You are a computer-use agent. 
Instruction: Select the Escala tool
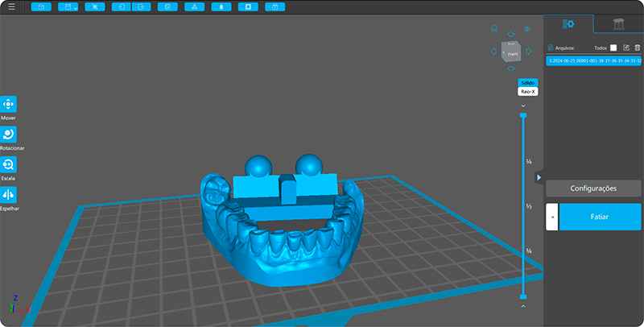click(x=8, y=164)
